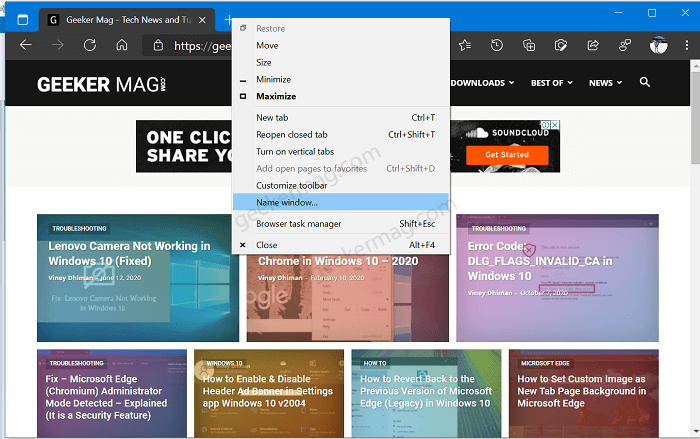Turn on vertical tabs menu item
700x439 pixels.
341,152
